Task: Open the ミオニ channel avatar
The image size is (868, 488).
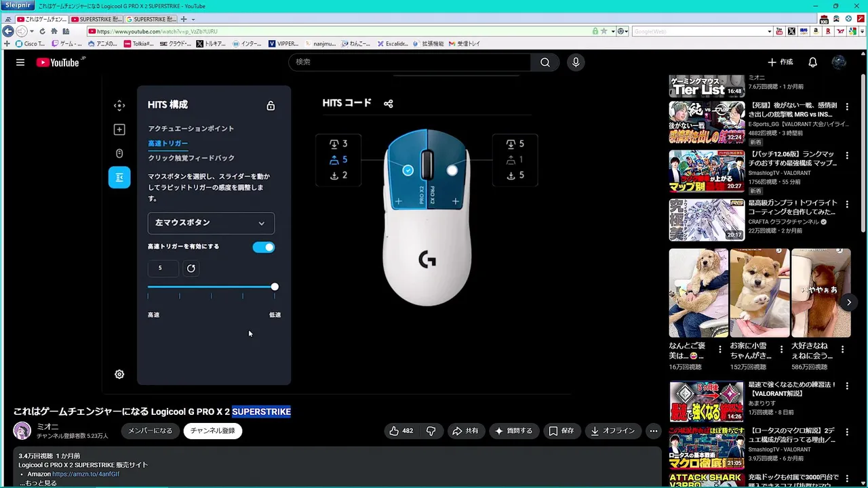Action: 22,430
